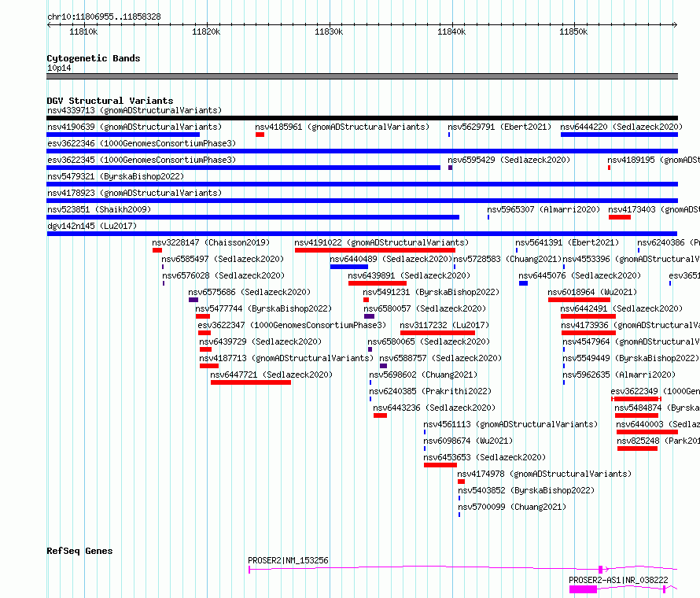
Task: Open nsv6098674 (Wu2021) label
Action: pos(468,441)
